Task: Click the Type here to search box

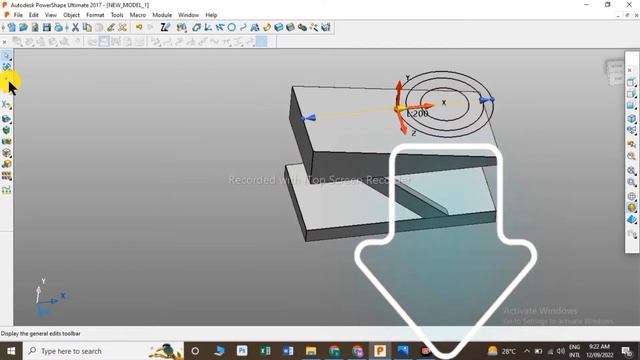Action: [x=103, y=351]
